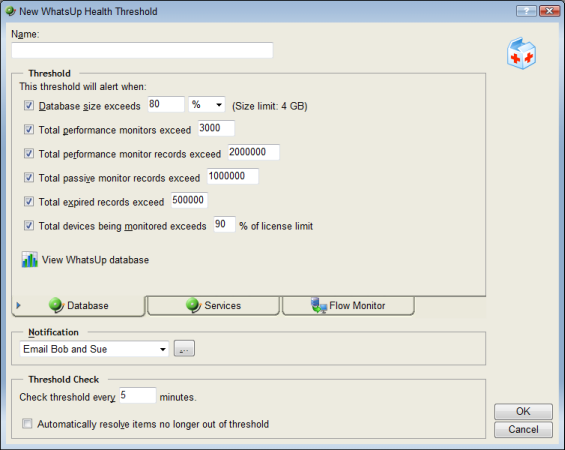This screenshot has height=450, width=565.
Task: Click the green globe icon on Services tab
Action: (193, 305)
